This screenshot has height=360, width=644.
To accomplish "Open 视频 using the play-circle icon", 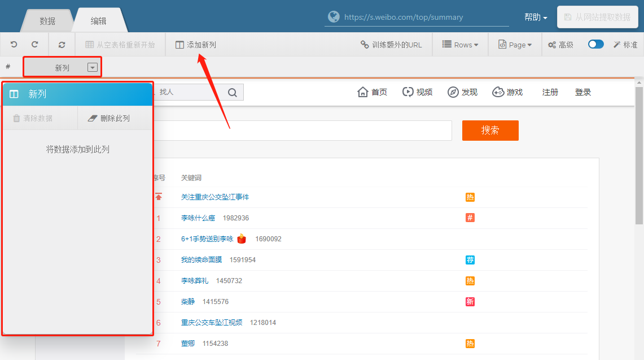I will (x=408, y=92).
